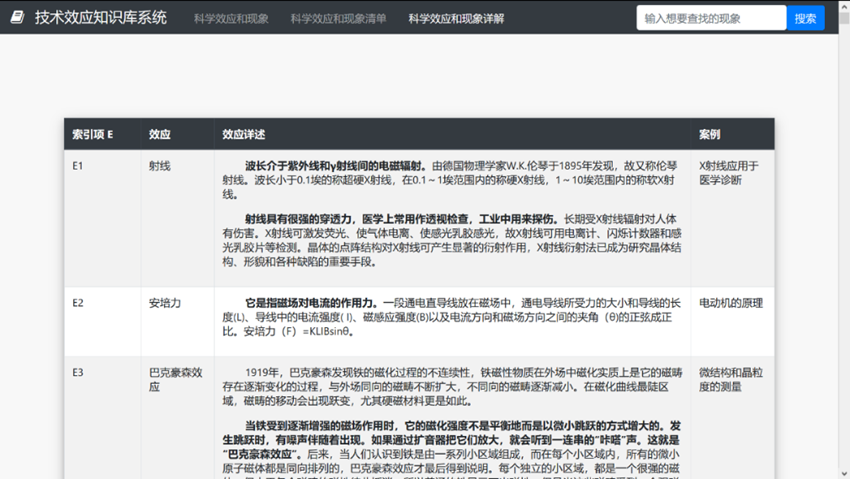Image resolution: width=850 pixels, height=479 pixels.
Task: Focus the 输入想要查找的现象 search field
Action: pyautogui.click(x=711, y=18)
